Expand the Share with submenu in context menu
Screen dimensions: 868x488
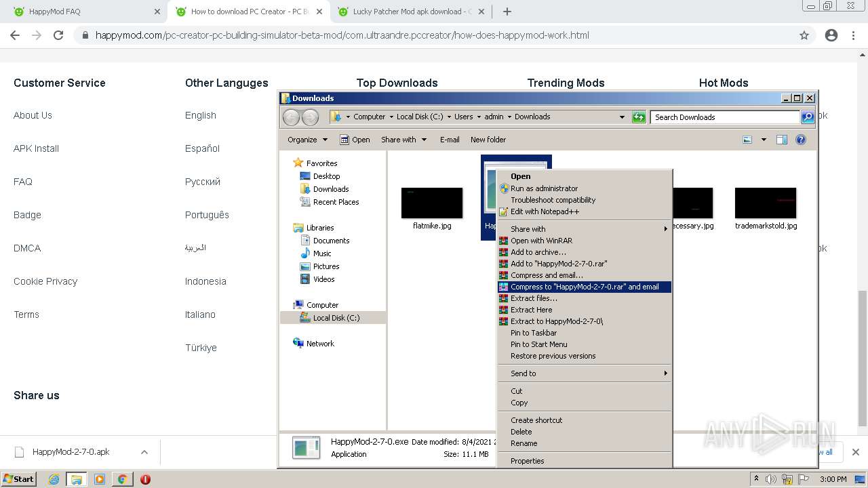(x=585, y=229)
